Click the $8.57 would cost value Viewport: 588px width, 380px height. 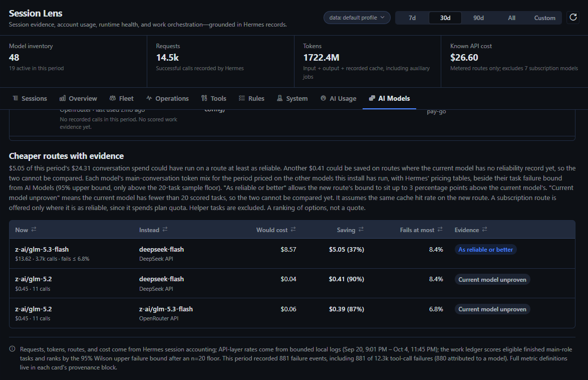click(288, 249)
